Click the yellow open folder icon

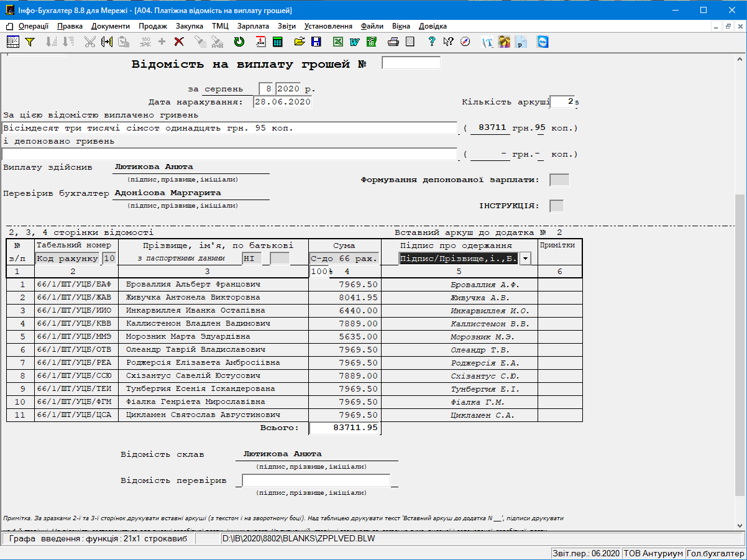pos(300,42)
